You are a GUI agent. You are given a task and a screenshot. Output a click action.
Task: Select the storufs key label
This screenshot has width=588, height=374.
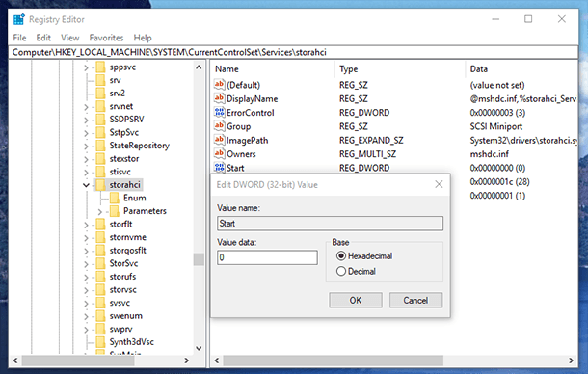[122, 277]
